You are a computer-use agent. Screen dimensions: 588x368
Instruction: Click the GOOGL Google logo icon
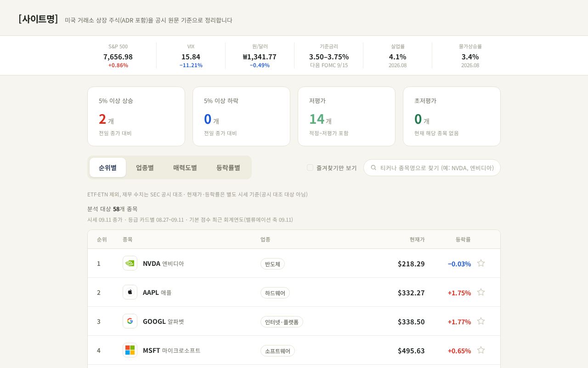[x=130, y=321]
